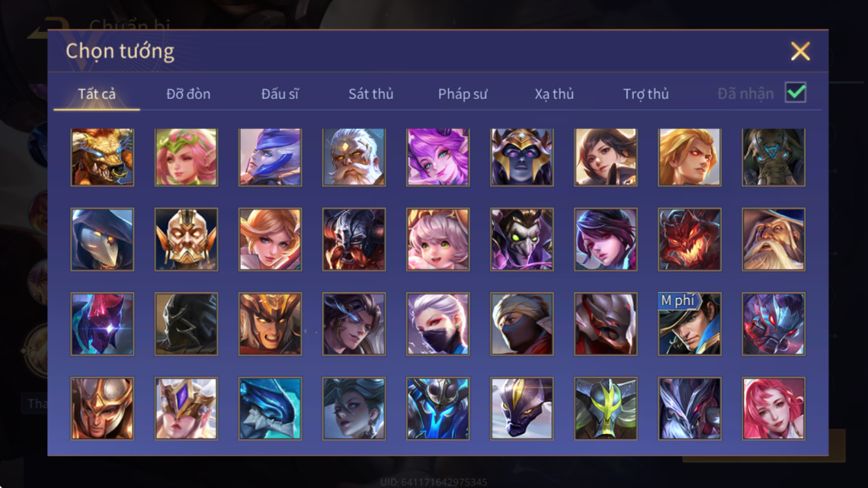Choose the hero marked "M phí"
Screen dimensions: 868x488
[689, 324]
